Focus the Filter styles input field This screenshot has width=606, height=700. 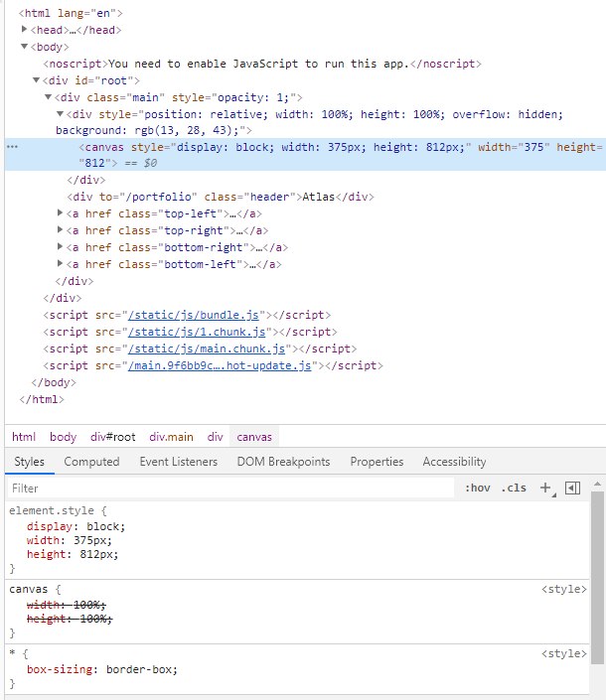(x=228, y=488)
